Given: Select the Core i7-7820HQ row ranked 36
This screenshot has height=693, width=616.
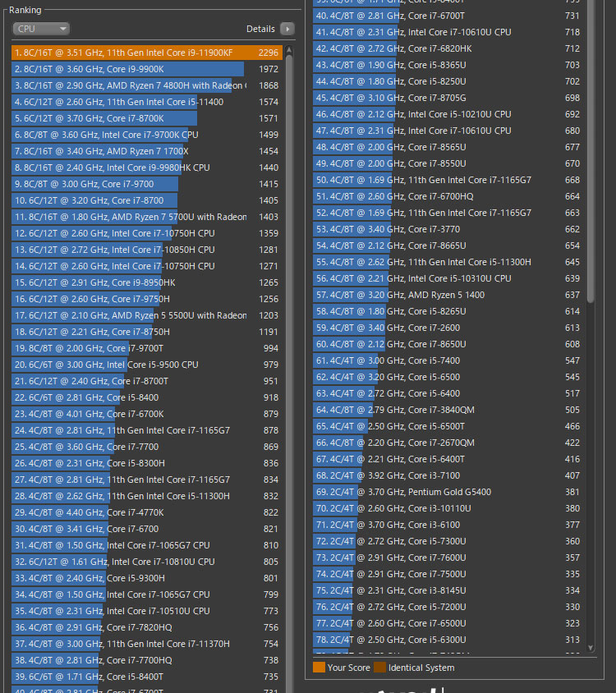Looking at the screenshot, I should pyautogui.click(x=147, y=627).
